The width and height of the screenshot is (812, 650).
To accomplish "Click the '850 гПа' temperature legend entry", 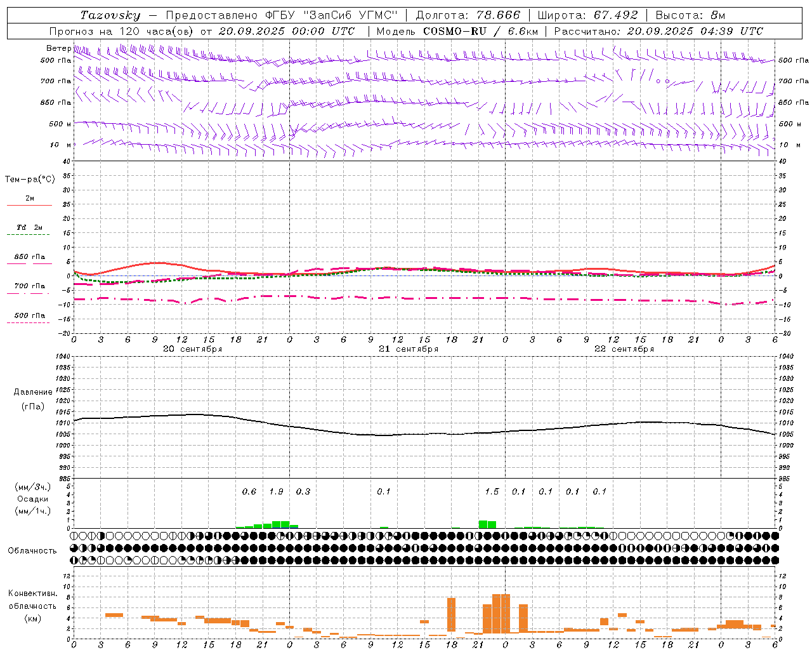I will (30, 257).
